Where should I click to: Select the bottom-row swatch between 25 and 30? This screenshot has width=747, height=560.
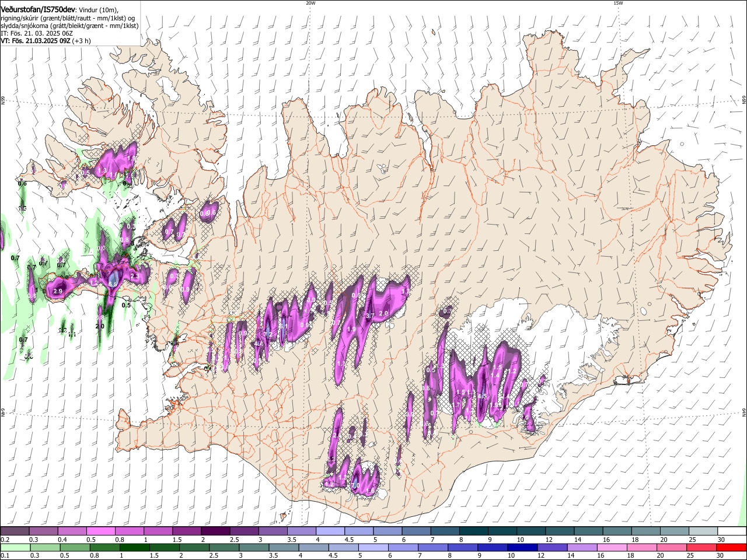pyautogui.click(x=701, y=547)
